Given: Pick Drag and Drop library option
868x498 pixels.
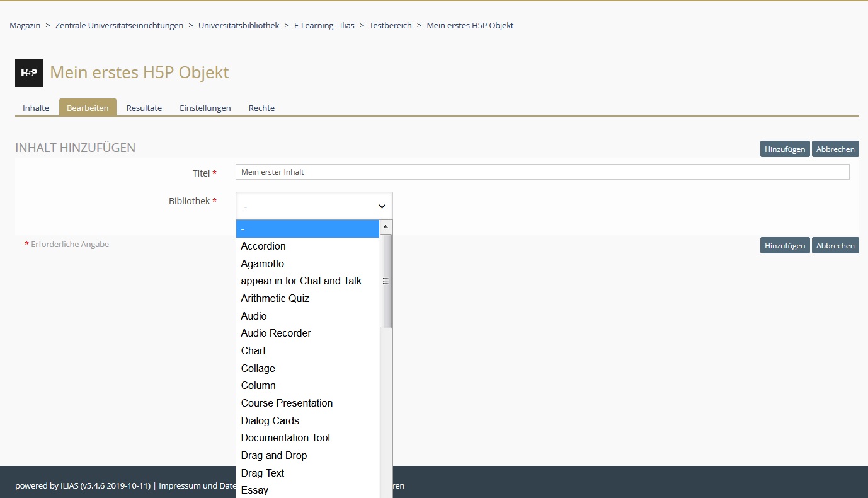Looking at the screenshot, I should (x=274, y=455).
